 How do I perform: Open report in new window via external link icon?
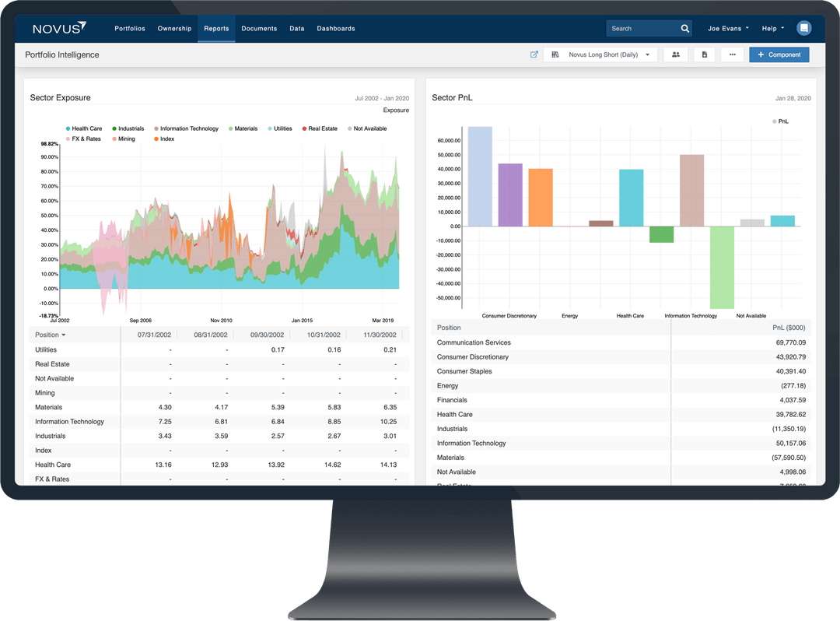(x=534, y=54)
